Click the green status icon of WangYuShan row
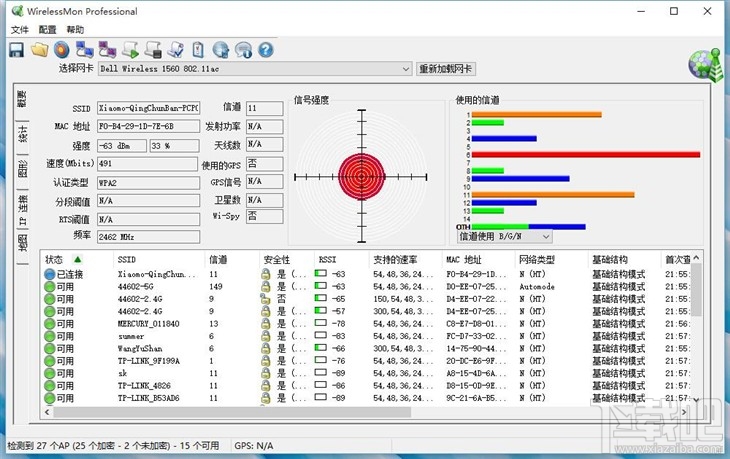 pyautogui.click(x=50, y=349)
